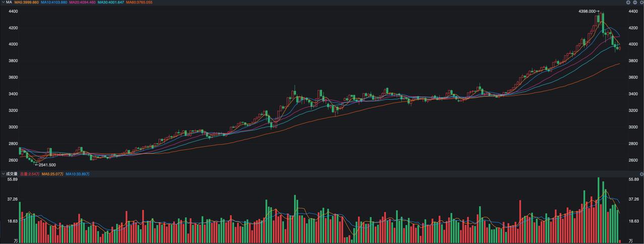Screen dimensions: 644x244
Task: Collapse the MA indicator panel chevron
Action: [3, 3]
